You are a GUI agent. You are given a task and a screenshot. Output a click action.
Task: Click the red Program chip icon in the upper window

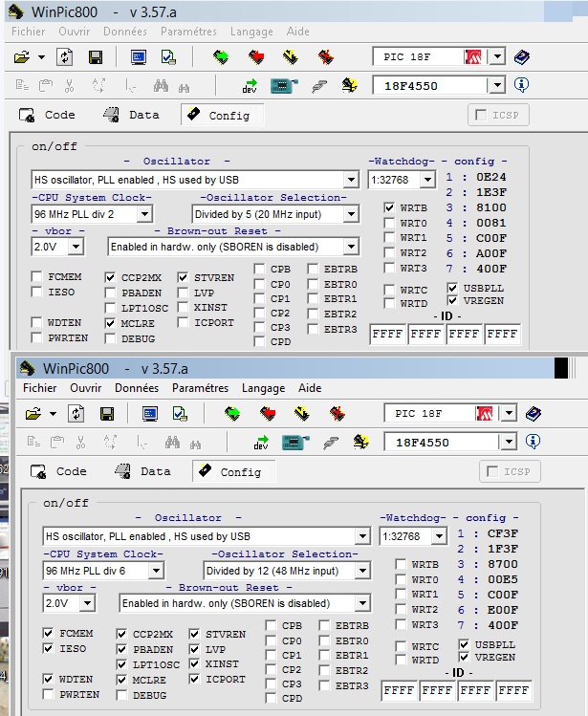[256, 57]
